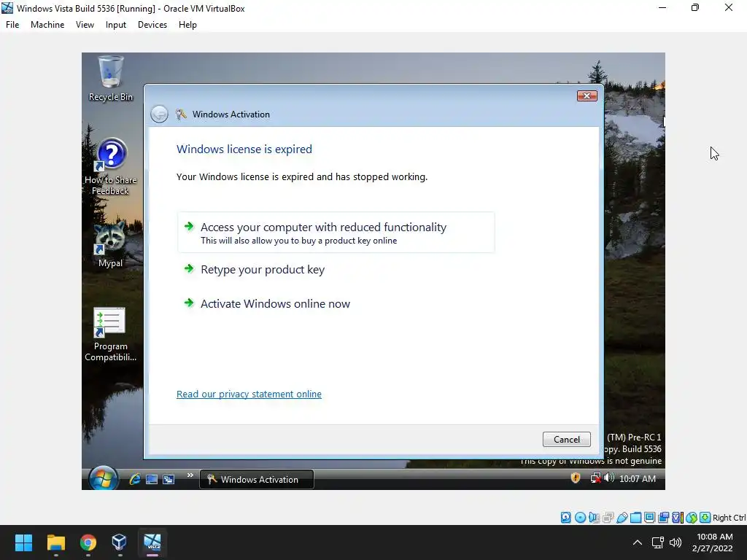Open VirtualBox Machine menu
Image resolution: width=747 pixels, height=560 pixels.
pos(47,25)
